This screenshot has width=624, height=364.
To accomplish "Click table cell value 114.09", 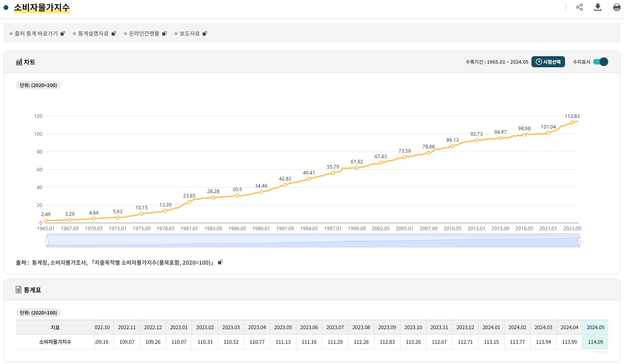I will (x=595, y=342).
